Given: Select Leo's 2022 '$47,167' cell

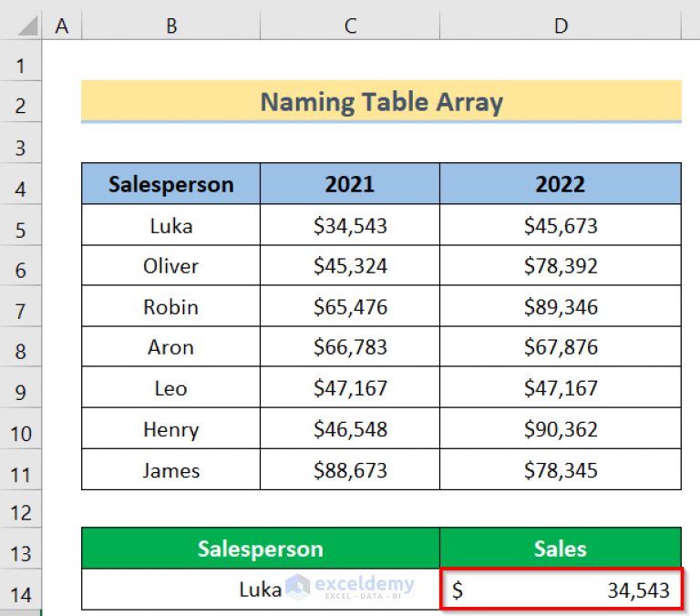Looking at the screenshot, I should tap(561, 387).
